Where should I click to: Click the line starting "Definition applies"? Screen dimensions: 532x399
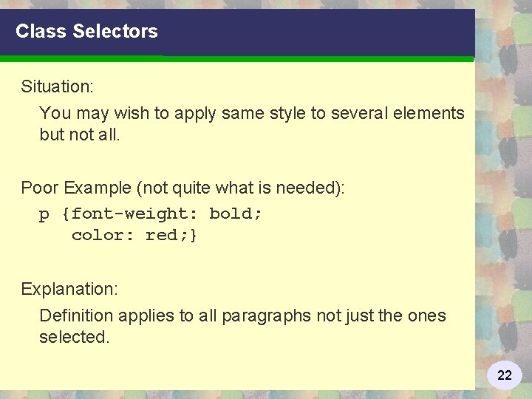click(242, 316)
